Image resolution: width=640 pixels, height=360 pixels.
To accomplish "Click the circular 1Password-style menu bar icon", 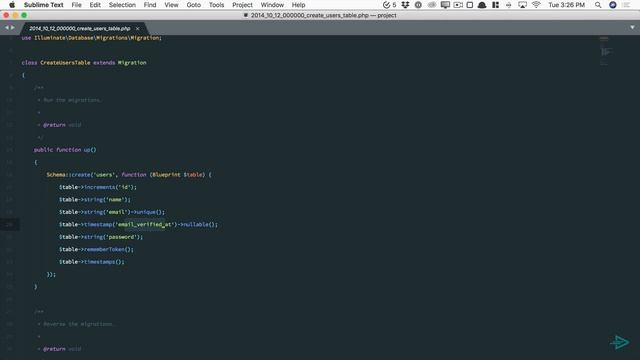I will pyautogui.click(x=418, y=5).
